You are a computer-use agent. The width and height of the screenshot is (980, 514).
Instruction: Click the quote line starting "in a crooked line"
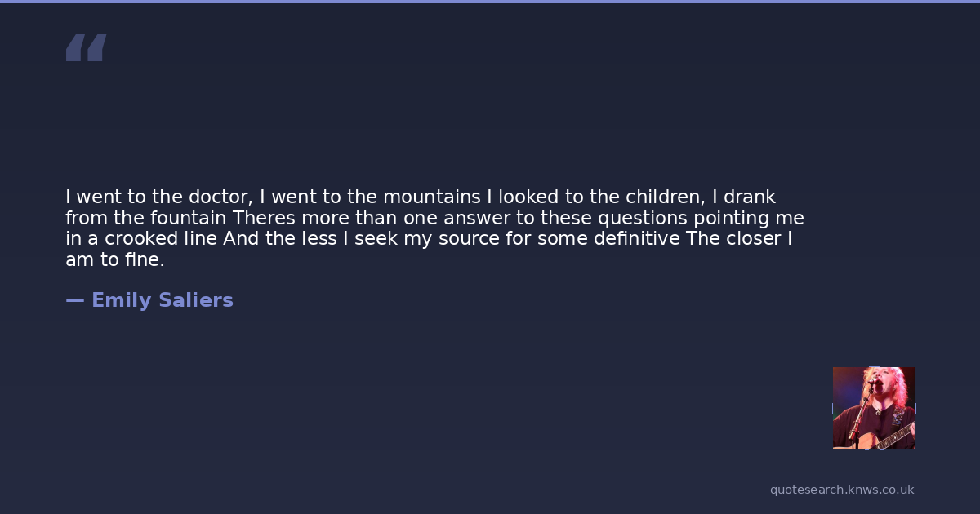point(429,239)
